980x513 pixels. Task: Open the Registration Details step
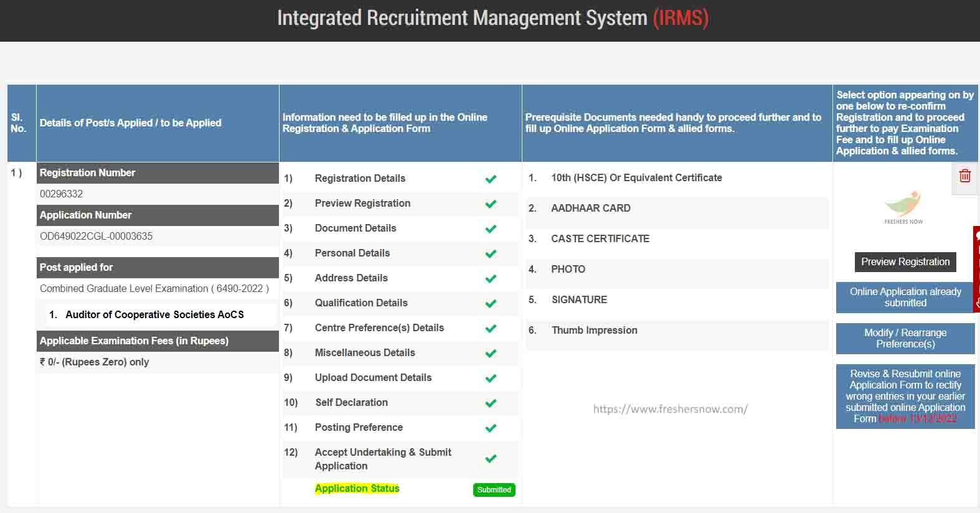coord(360,178)
